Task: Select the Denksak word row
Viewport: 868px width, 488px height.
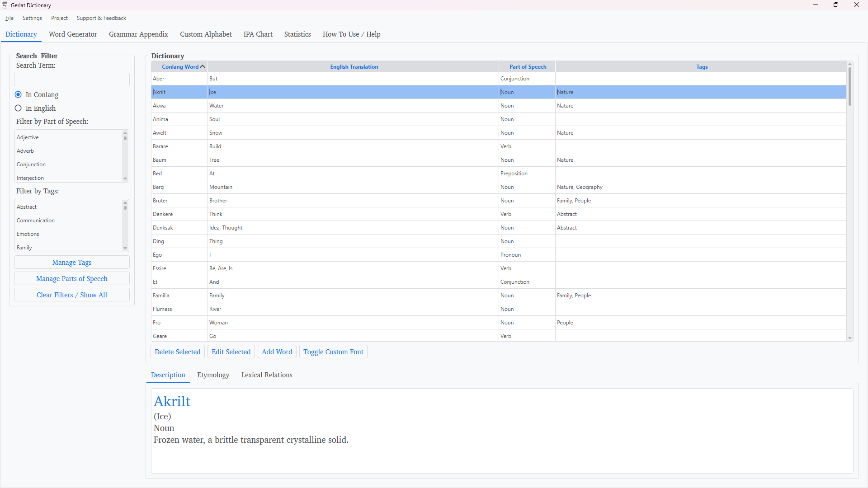Action: [499, 228]
